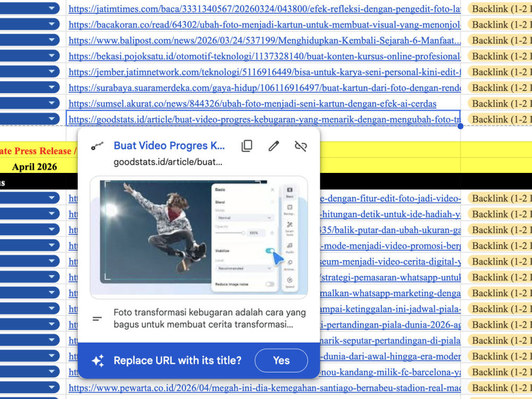Click the edit link pencil icon
The image size is (532, 399).
274,146
